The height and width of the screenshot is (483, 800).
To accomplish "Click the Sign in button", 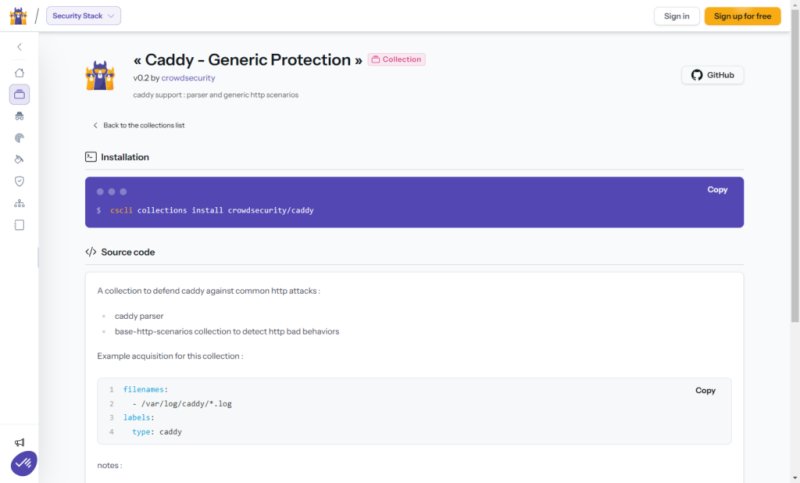I will [677, 16].
